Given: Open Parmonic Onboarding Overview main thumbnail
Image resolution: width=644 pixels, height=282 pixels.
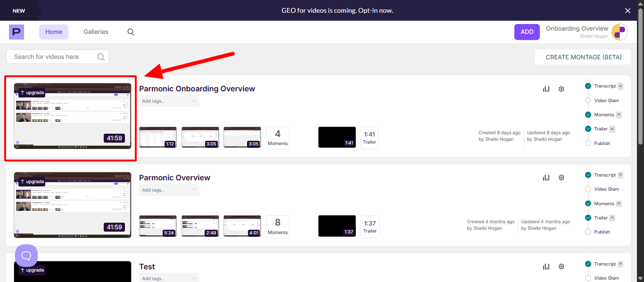Looking at the screenshot, I should pos(73,116).
